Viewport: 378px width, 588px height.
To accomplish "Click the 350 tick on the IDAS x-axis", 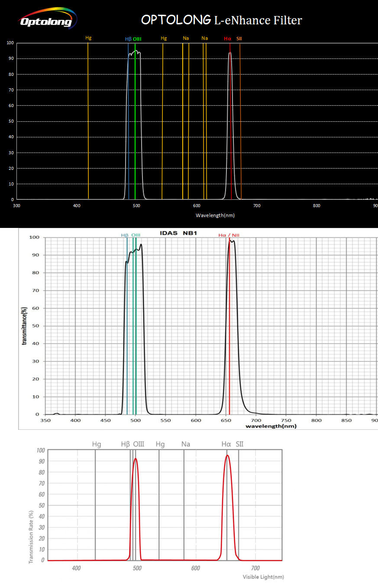I will pos(46,420).
